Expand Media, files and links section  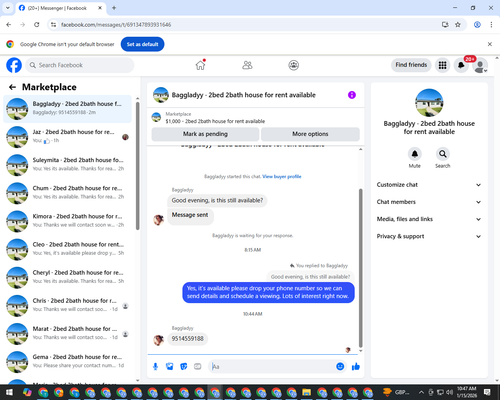[x=429, y=219]
